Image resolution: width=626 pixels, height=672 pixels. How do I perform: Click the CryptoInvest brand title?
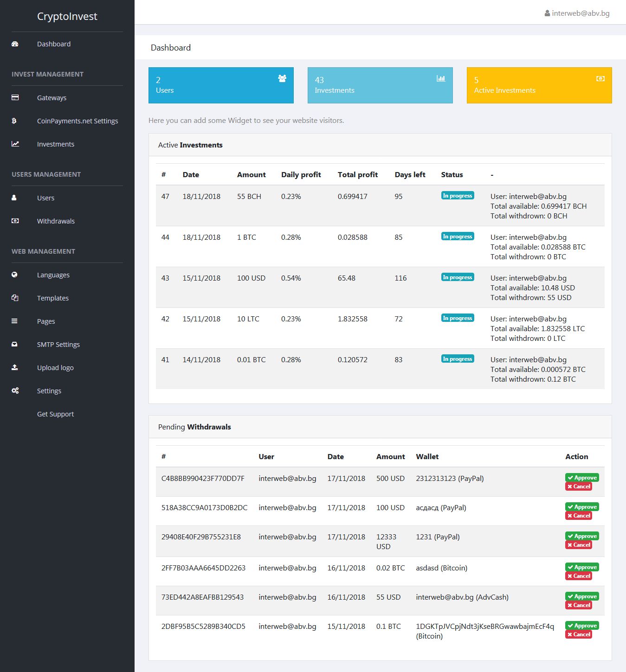67,16
